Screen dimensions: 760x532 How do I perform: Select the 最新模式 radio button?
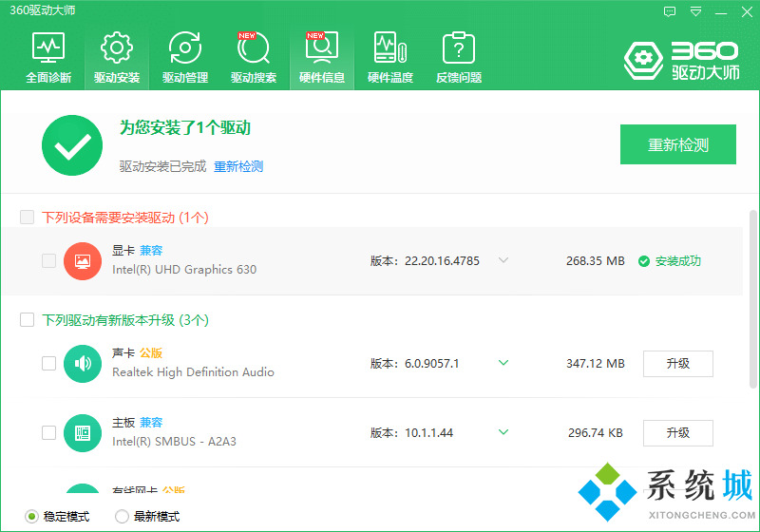(x=122, y=517)
